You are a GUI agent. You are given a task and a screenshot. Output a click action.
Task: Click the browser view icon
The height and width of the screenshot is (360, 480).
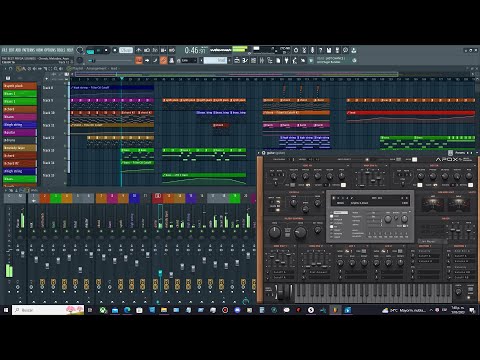pyautogui.click(x=270, y=60)
